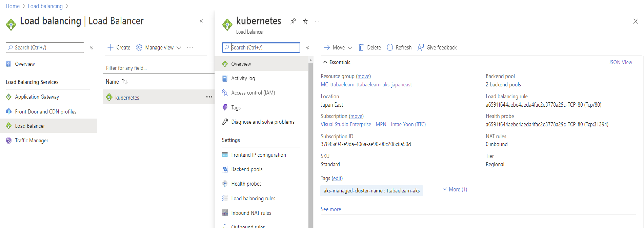Open Overview in the Load balancing menu
The width and height of the screenshot is (644, 228).
click(x=24, y=64)
